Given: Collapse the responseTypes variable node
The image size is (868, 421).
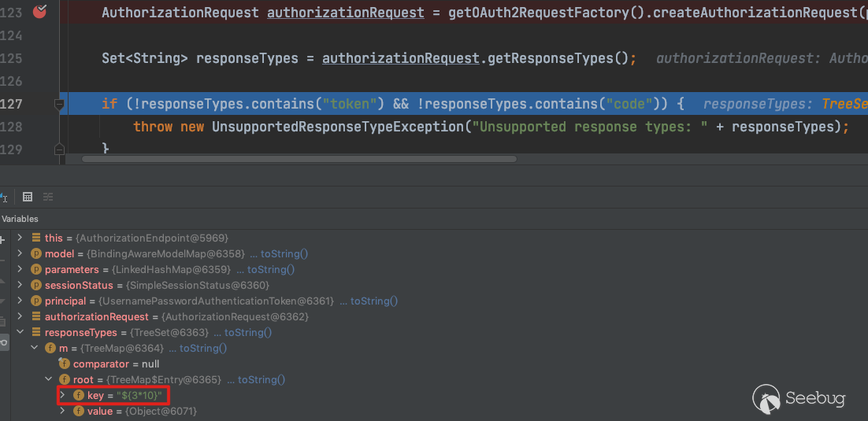Looking at the screenshot, I should (20, 332).
